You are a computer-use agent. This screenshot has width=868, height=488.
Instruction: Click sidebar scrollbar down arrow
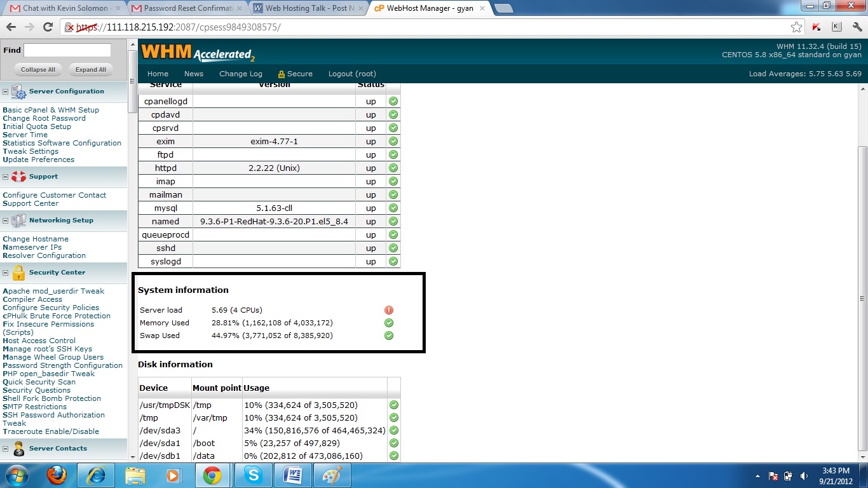(x=132, y=456)
